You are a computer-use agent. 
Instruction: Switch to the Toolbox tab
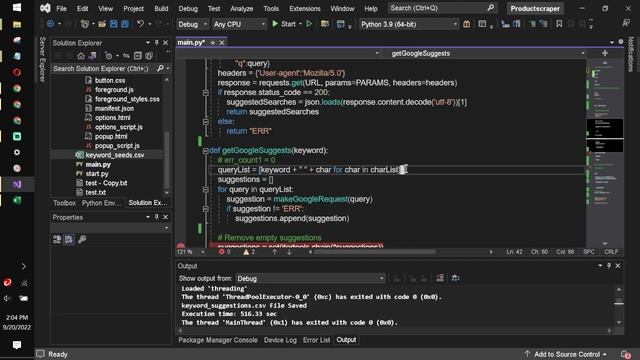(64, 203)
